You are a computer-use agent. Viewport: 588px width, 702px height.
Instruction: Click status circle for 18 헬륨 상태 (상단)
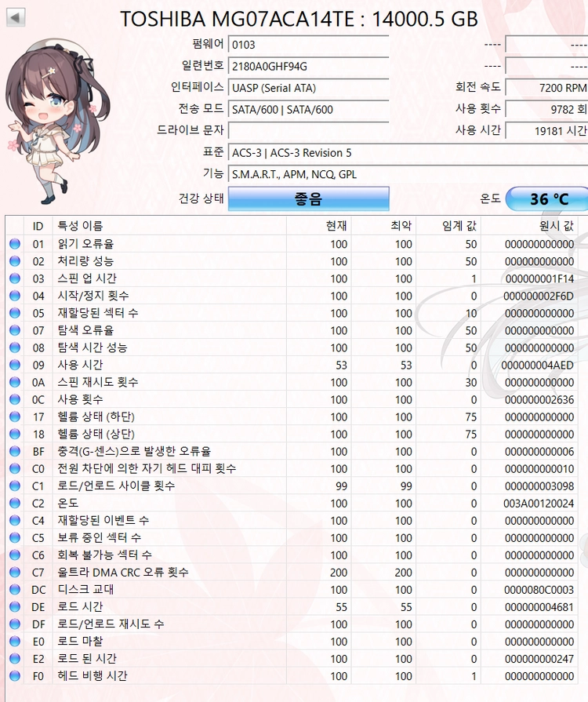(15, 434)
